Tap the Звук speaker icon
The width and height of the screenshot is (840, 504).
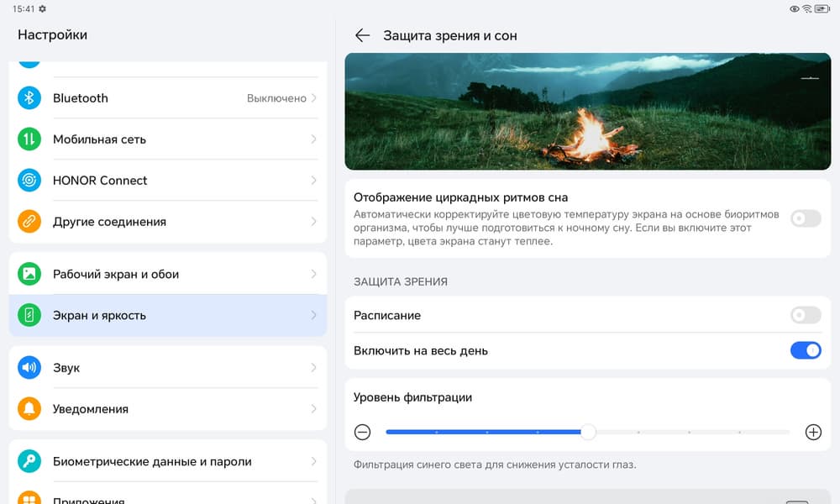click(29, 368)
